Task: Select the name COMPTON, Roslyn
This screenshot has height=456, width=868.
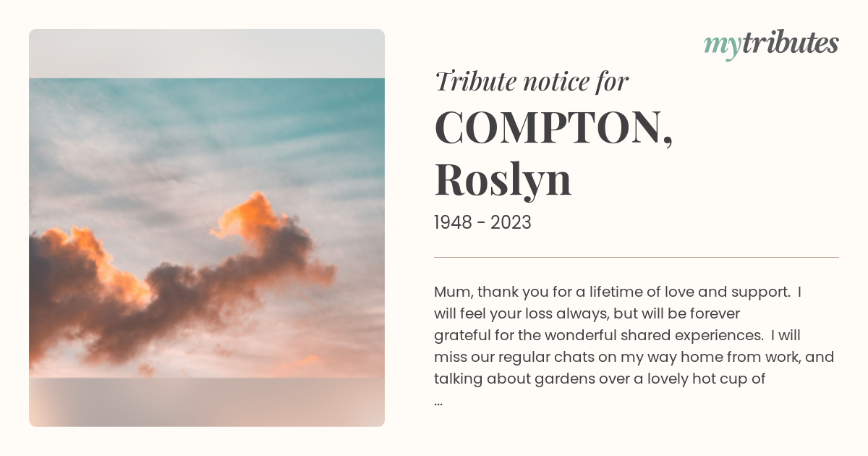Action: pyautogui.click(x=554, y=153)
